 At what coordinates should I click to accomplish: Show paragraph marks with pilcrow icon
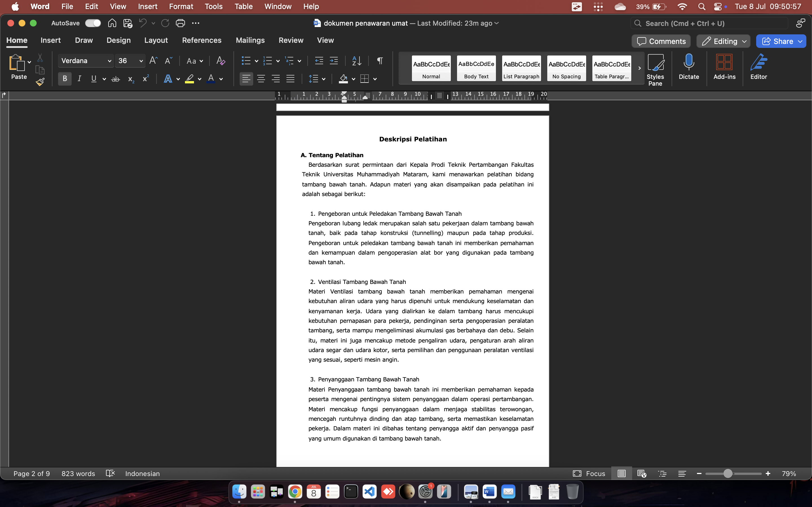[x=380, y=61]
